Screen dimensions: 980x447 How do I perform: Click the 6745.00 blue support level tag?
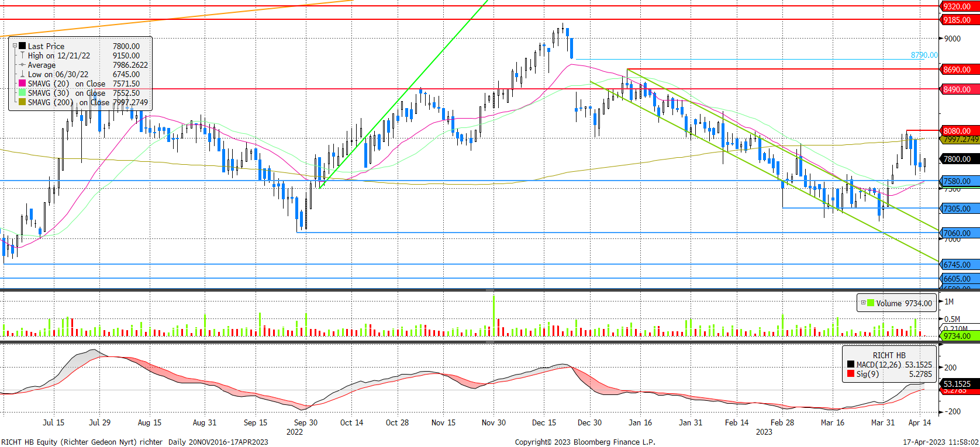pos(959,265)
